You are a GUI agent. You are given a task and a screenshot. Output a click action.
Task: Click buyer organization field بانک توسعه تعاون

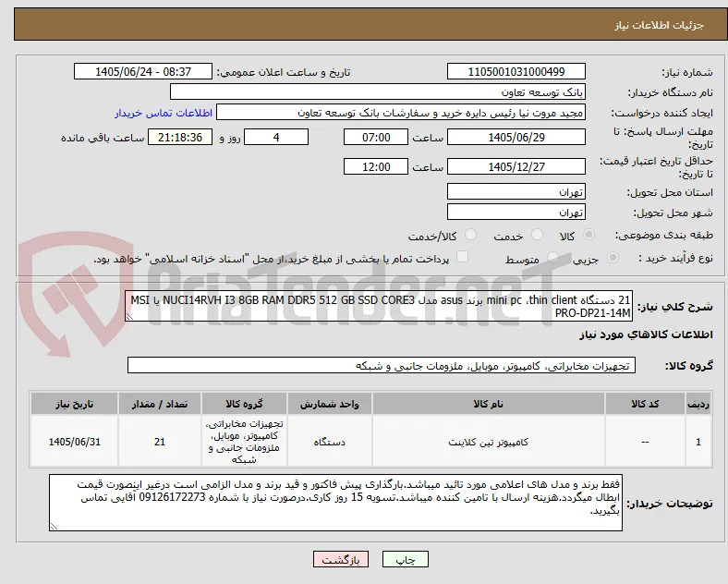(x=378, y=91)
